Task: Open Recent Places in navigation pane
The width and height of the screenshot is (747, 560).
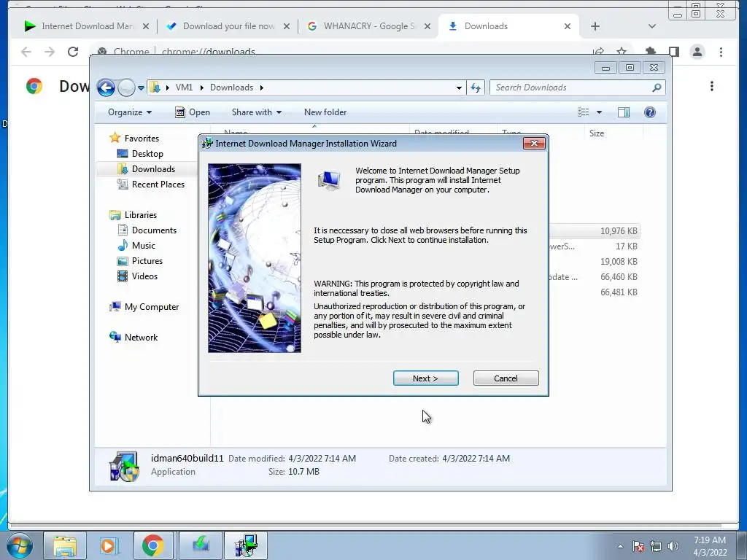Action: click(x=158, y=184)
